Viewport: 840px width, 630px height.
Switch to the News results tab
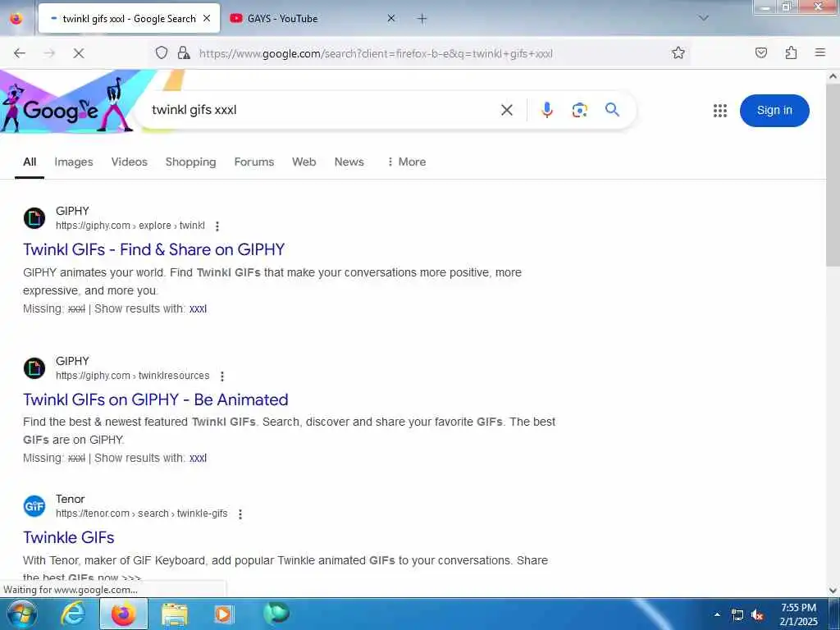349,162
